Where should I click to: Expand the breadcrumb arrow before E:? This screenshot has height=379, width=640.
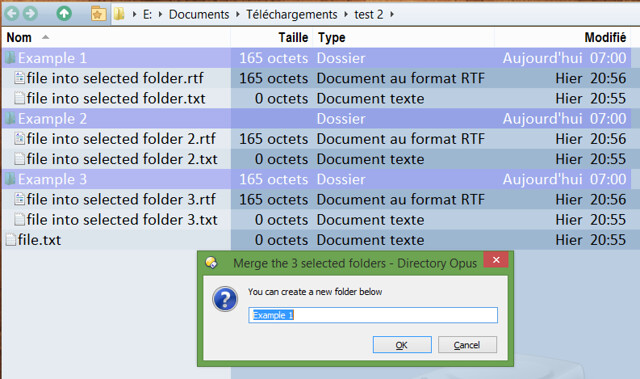coord(134,14)
